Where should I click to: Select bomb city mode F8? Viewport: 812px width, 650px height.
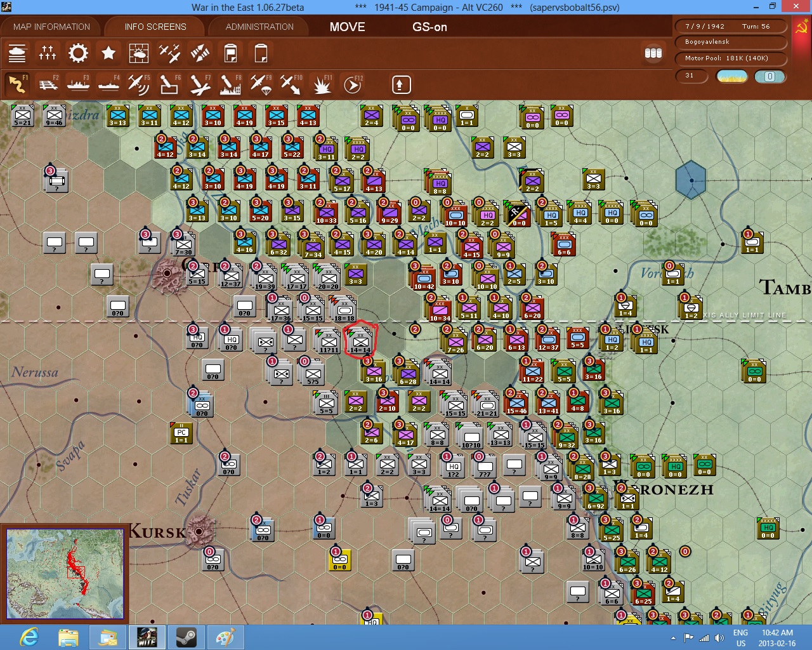[230, 84]
